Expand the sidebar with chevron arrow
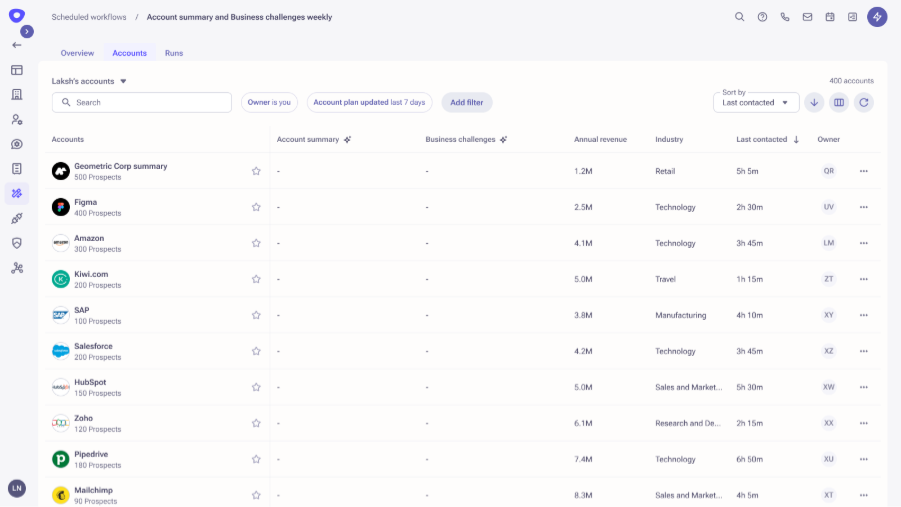The width and height of the screenshot is (901, 507). (26, 32)
